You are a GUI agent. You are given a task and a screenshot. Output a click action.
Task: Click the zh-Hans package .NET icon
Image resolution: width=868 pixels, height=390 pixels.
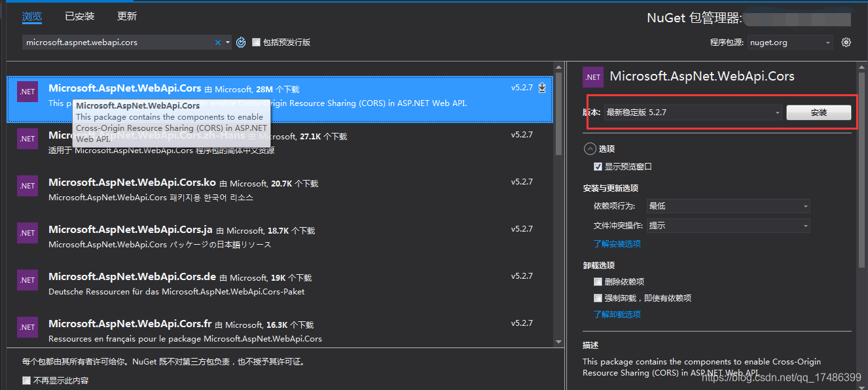click(27, 139)
